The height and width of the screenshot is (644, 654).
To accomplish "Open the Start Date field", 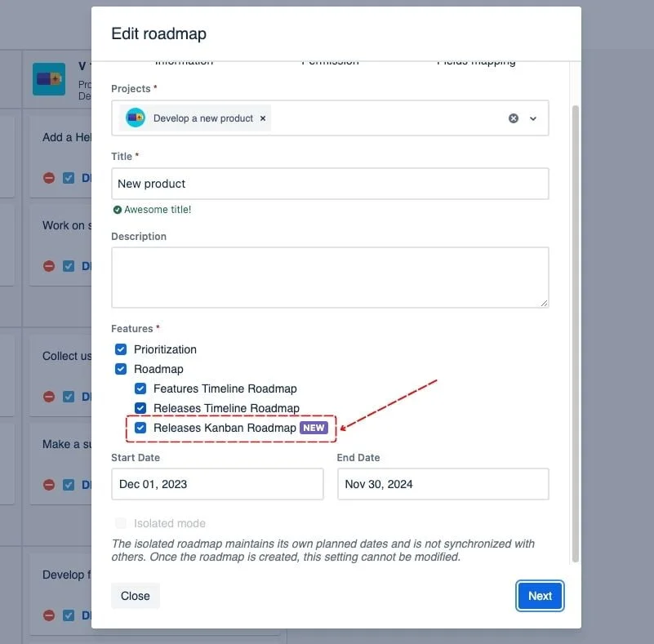I will (x=217, y=484).
